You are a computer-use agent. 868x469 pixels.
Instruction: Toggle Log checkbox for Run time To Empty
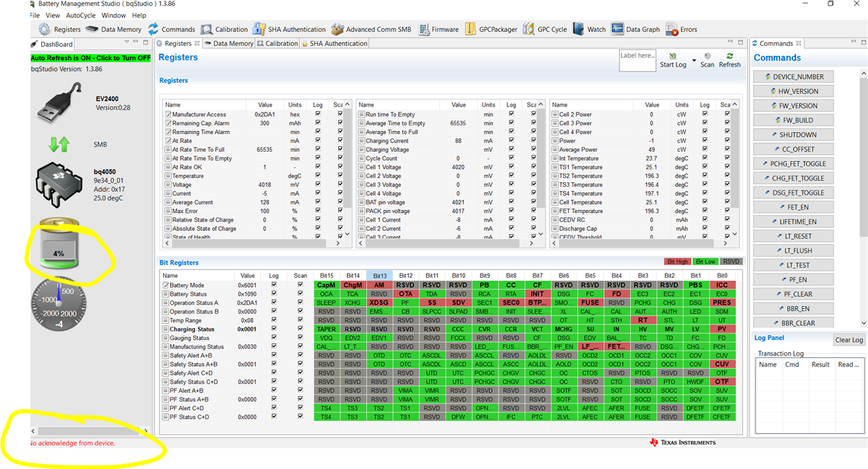pos(511,114)
